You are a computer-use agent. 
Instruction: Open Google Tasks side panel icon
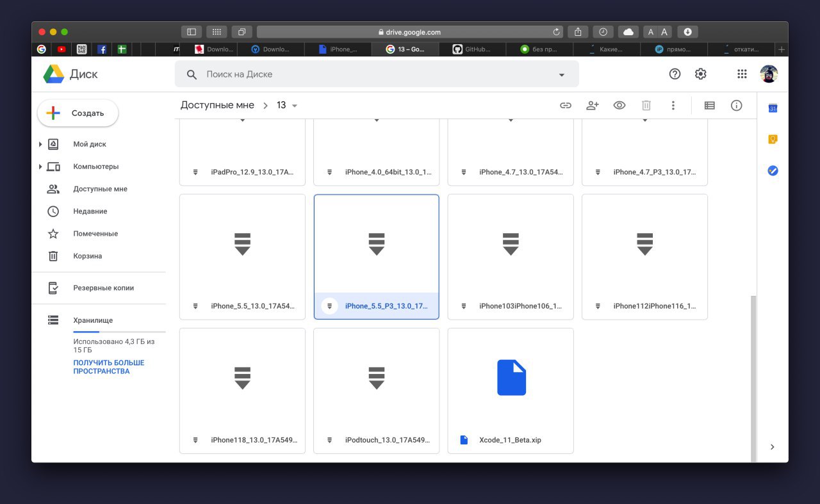773,170
